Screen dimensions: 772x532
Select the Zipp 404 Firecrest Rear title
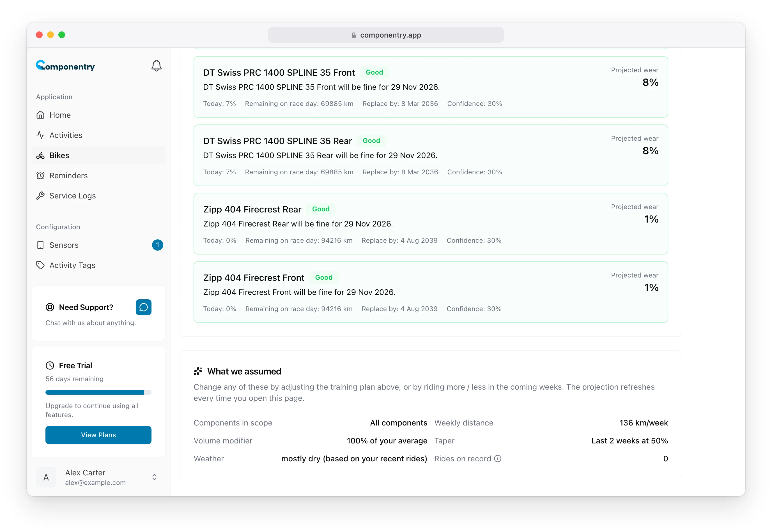[x=252, y=209]
